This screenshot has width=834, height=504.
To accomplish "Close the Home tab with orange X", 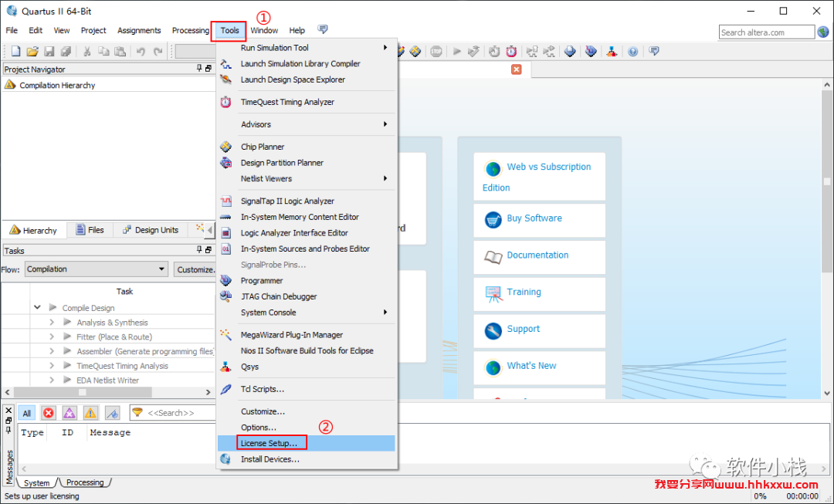I will [516, 69].
